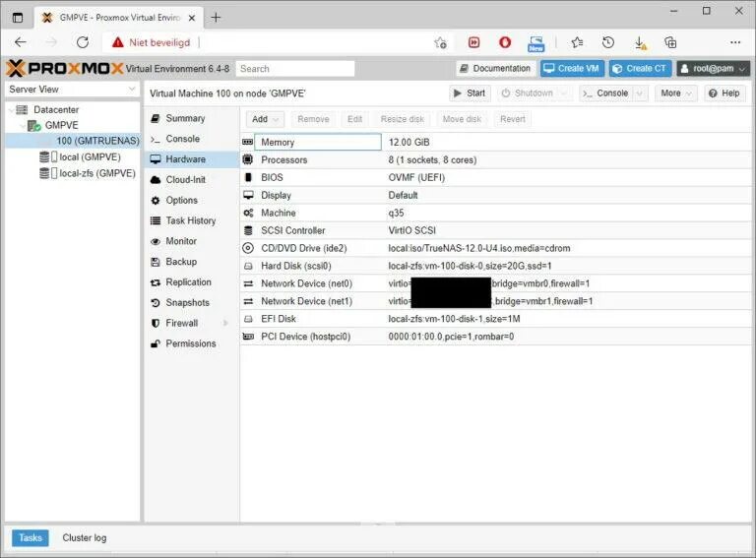Select the Tasks bottom tab

[31, 537]
